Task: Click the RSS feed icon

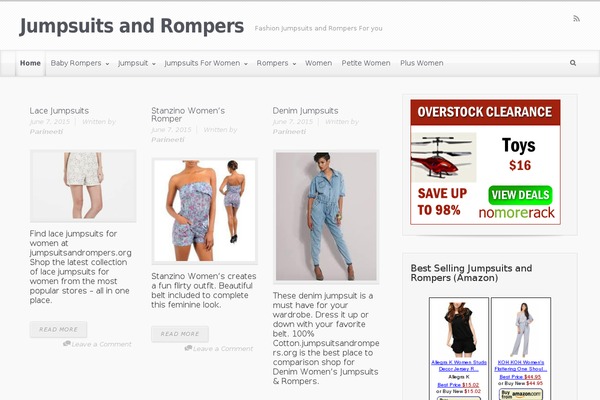Action: 576,18
